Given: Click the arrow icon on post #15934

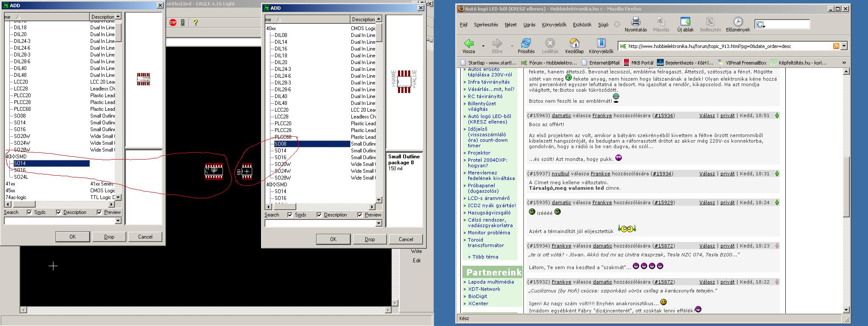Looking at the screenshot, I should tap(777, 246).
